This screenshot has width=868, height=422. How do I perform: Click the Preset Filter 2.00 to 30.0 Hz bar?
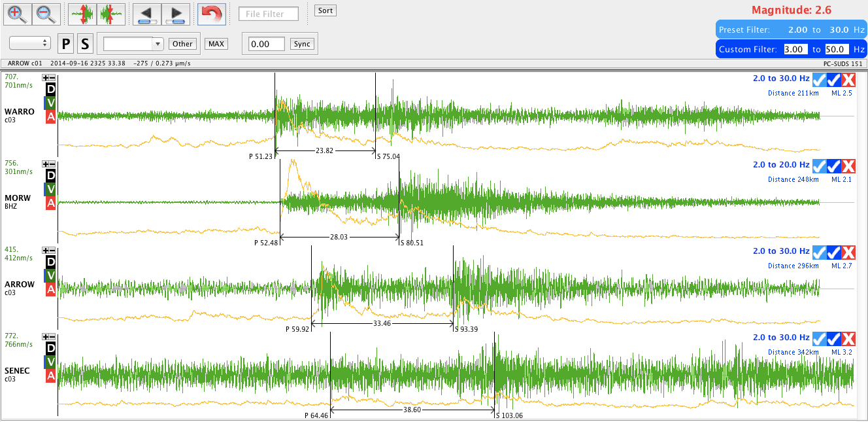pyautogui.click(x=791, y=29)
